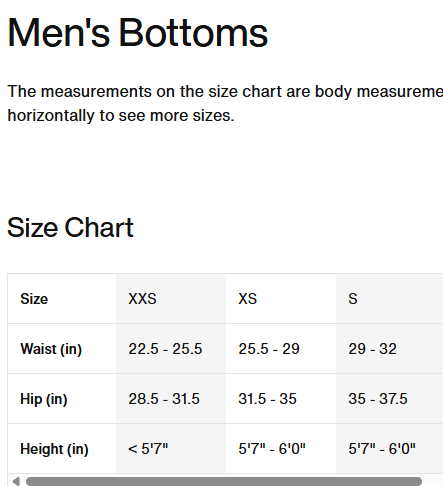Click the XS height cell 5'7" - 6'0"
443x486 pixels.
[281, 449]
